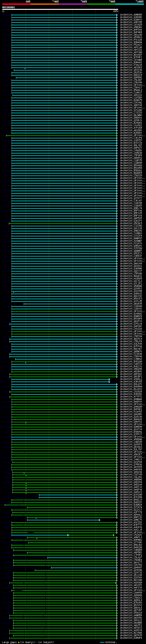Click the red 20% identity legend segment
The image size is (146, 644).
pyautogui.click(x=16, y=4)
